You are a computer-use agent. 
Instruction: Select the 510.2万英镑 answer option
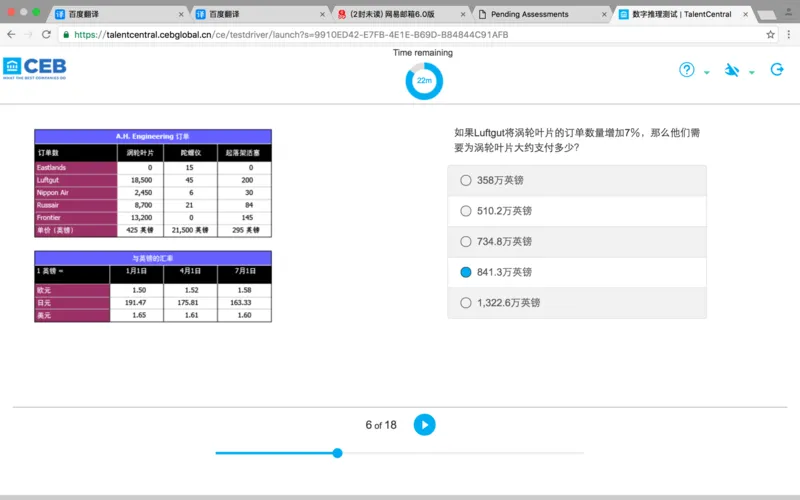[x=577, y=211]
